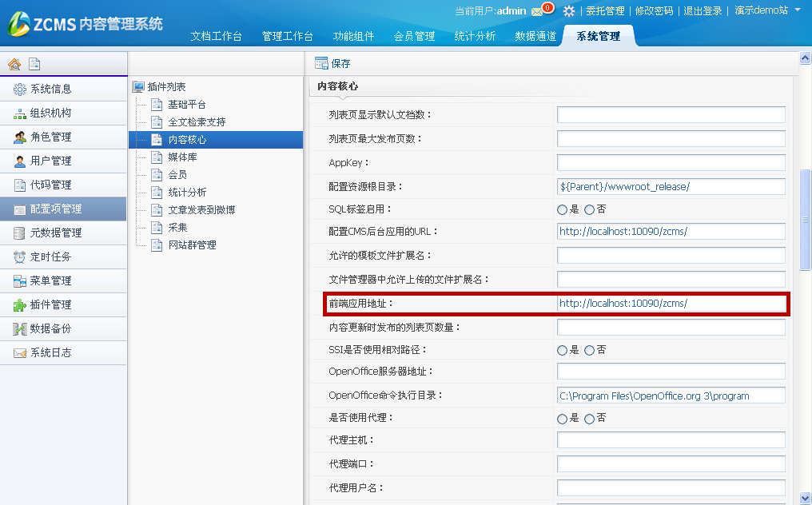Open the 演示demo站 site dropdown arrow
812x505 pixels.
click(x=797, y=10)
